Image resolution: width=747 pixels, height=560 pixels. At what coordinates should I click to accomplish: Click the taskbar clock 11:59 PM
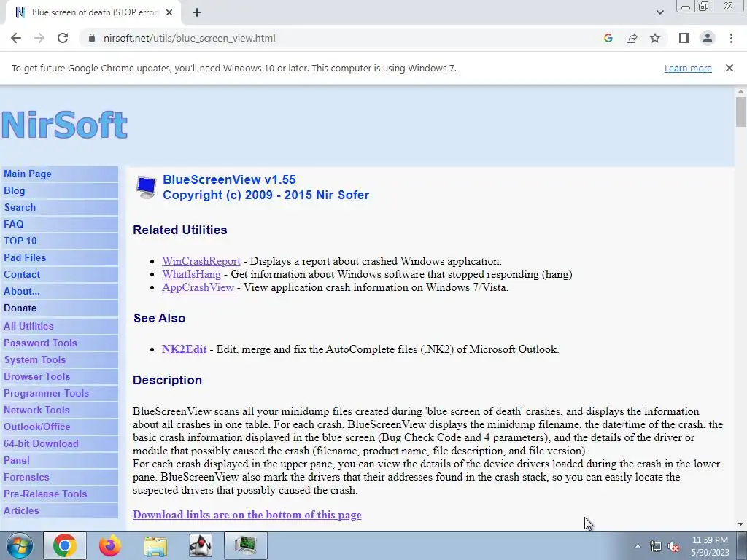click(710, 540)
